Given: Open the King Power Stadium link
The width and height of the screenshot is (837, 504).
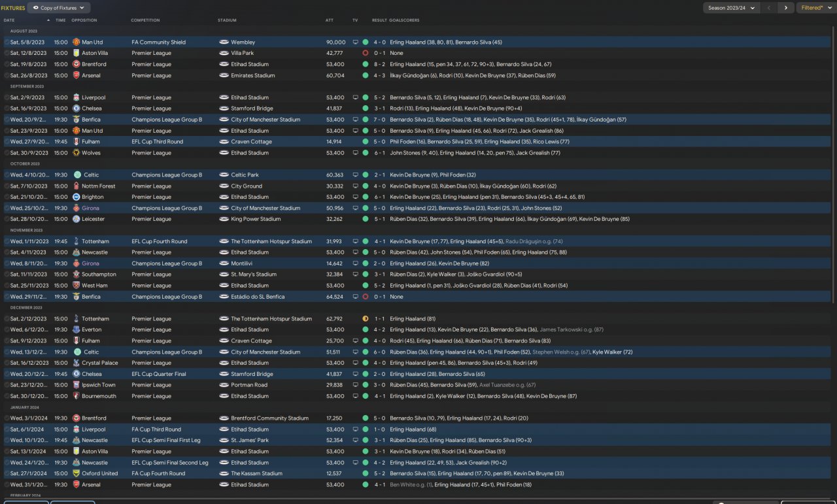Looking at the screenshot, I should tap(256, 219).
